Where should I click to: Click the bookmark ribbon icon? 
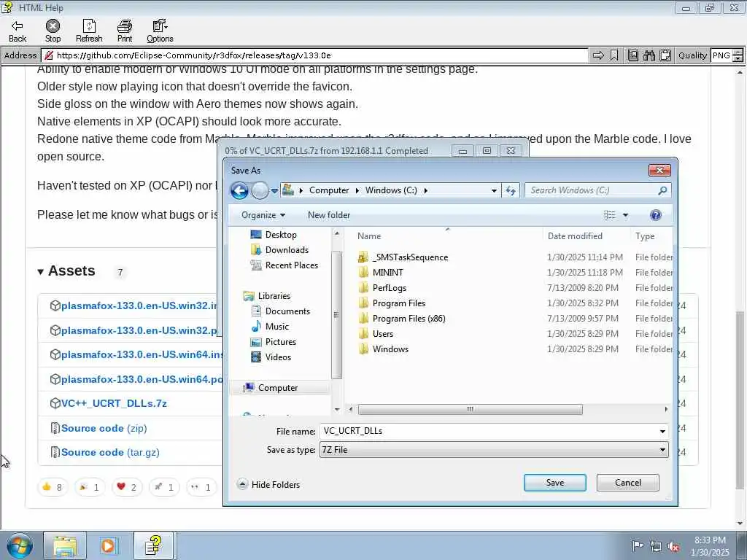pos(614,55)
